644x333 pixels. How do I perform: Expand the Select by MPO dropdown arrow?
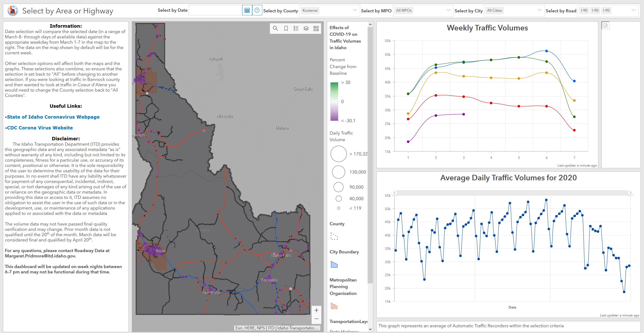click(449, 10)
